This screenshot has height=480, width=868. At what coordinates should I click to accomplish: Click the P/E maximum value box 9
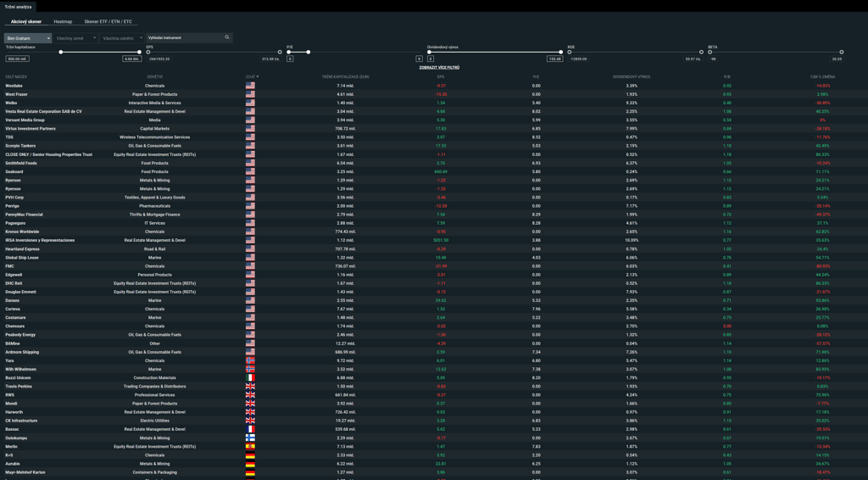(x=419, y=59)
